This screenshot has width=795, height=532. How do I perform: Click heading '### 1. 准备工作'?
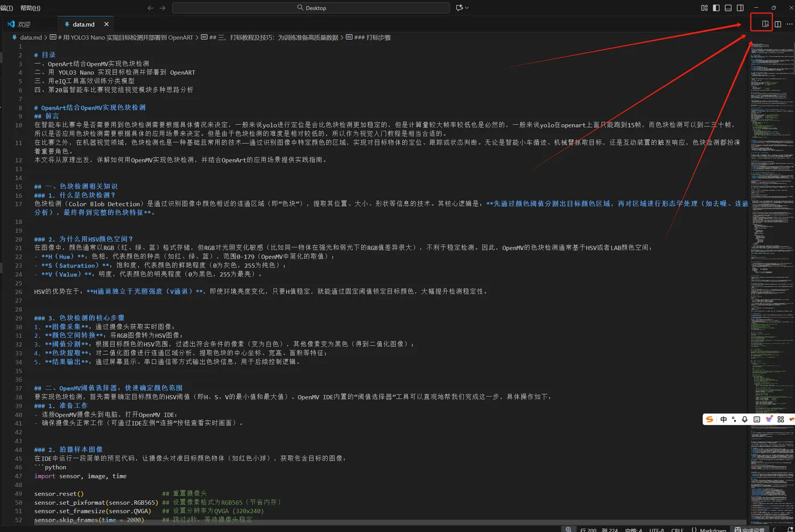61,405
